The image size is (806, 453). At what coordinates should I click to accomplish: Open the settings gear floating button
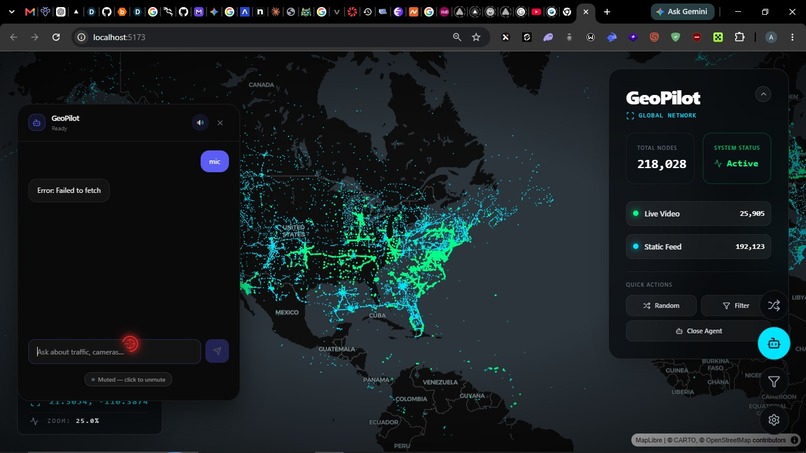774,420
